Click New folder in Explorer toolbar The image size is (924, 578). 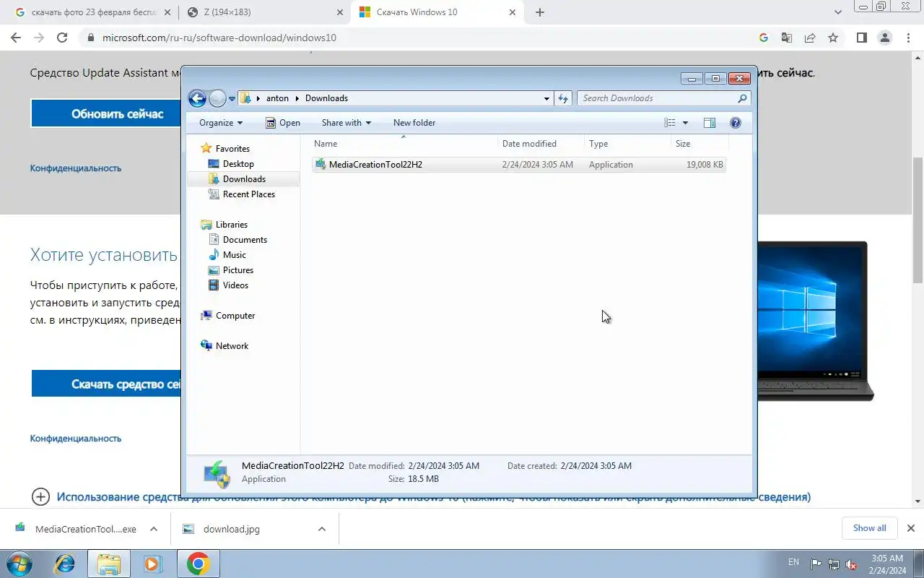click(x=414, y=123)
